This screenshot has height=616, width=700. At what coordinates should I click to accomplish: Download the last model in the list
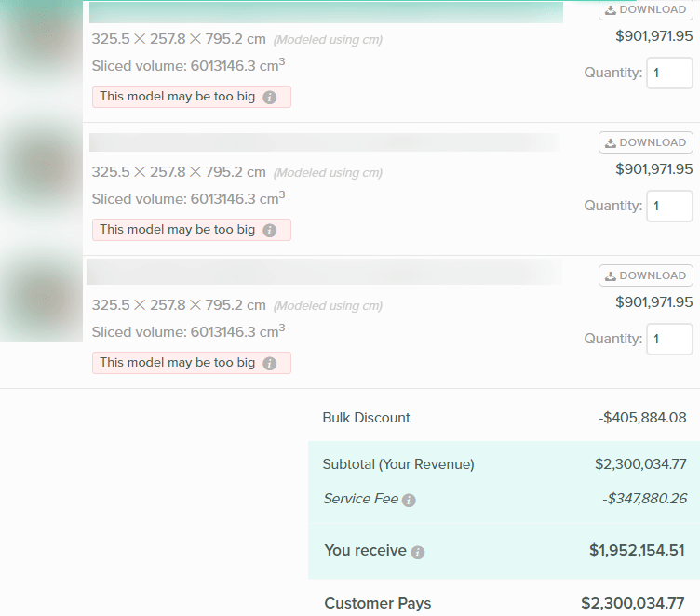click(645, 275)
